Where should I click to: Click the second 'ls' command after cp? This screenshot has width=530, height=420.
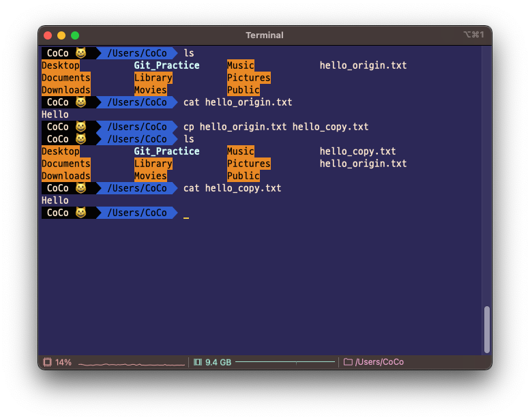[x=189, y=139]
